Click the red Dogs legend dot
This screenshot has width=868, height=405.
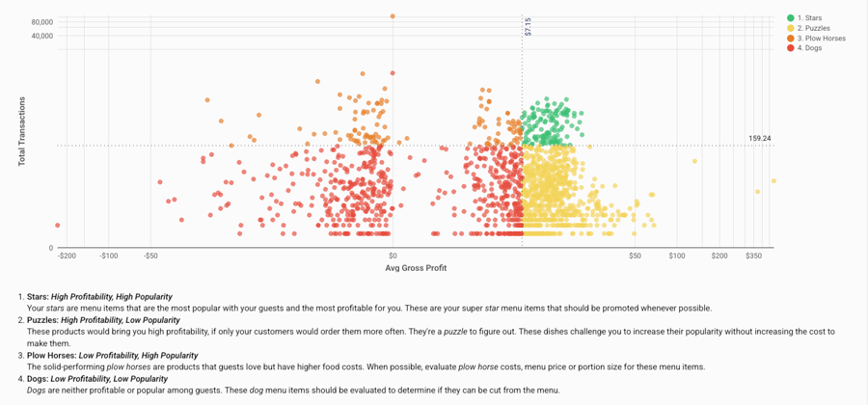(x=791, y=48)
